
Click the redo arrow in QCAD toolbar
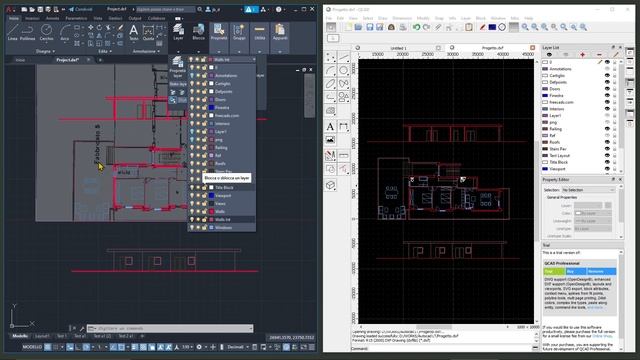(x=427, y=27)
